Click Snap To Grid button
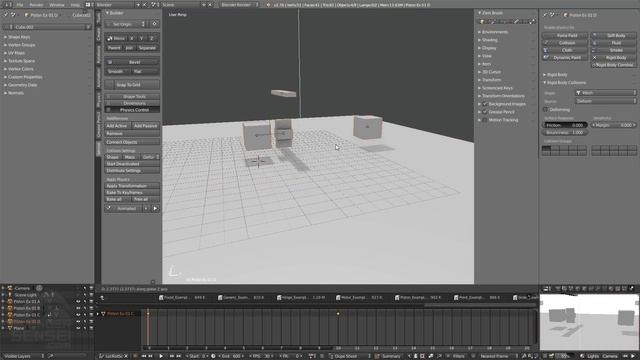 pyautogui.click(x=132, y=85)
